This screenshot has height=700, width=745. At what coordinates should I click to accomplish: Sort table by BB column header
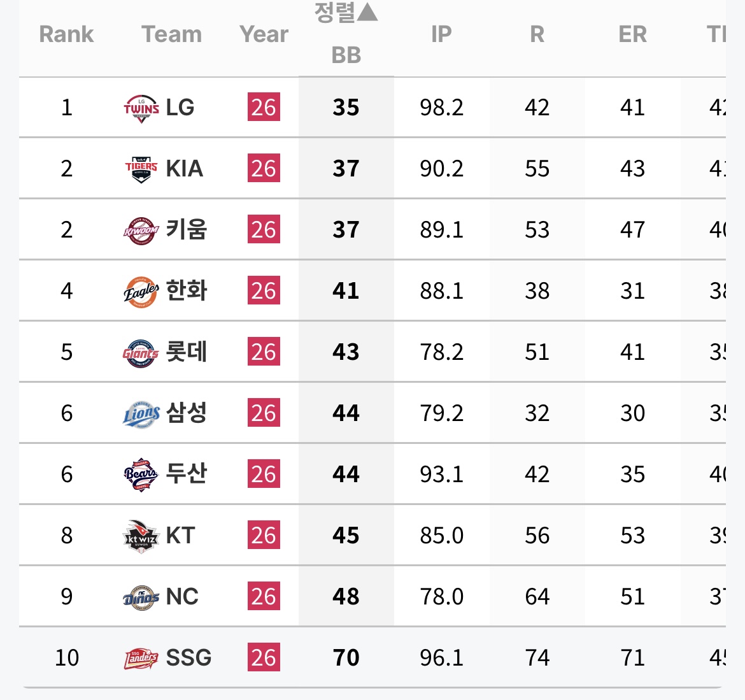(346, 55)
